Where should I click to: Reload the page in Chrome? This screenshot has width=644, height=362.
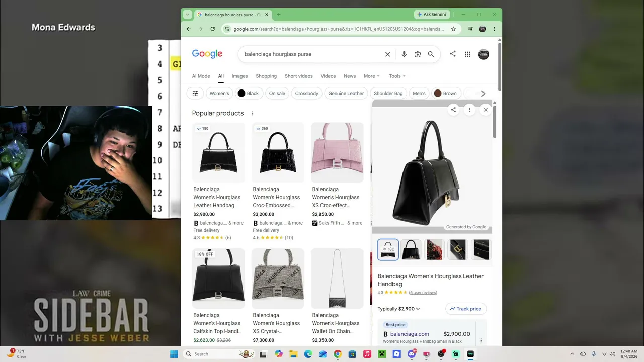213,29
